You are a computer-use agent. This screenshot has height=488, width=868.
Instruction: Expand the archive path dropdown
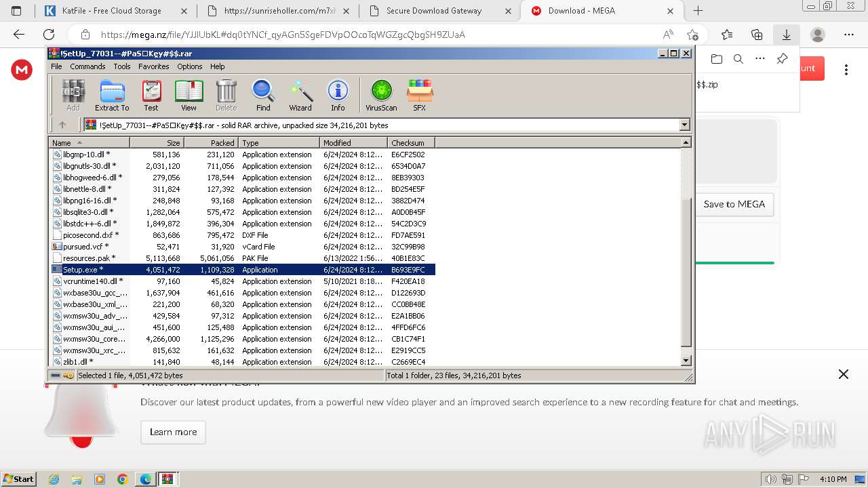(x=684, y=125)
